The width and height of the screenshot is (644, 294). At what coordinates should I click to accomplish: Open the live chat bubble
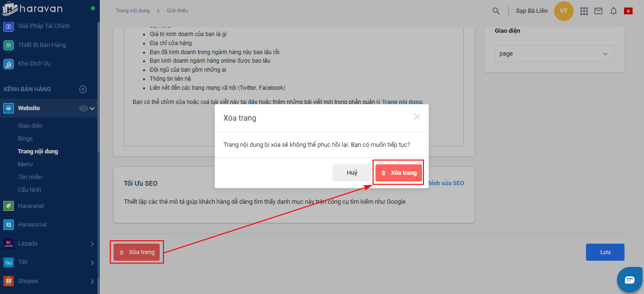tap(629, 280)
